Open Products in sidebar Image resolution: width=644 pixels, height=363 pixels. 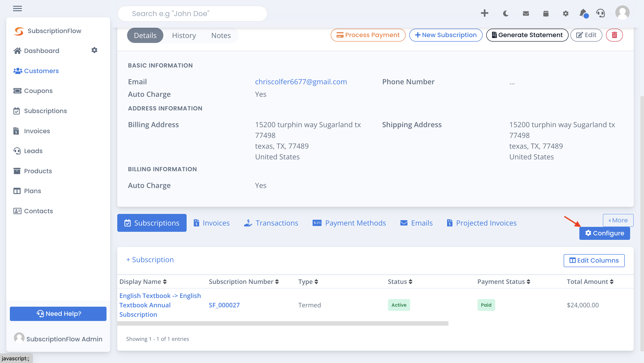[x=32, y=171]
